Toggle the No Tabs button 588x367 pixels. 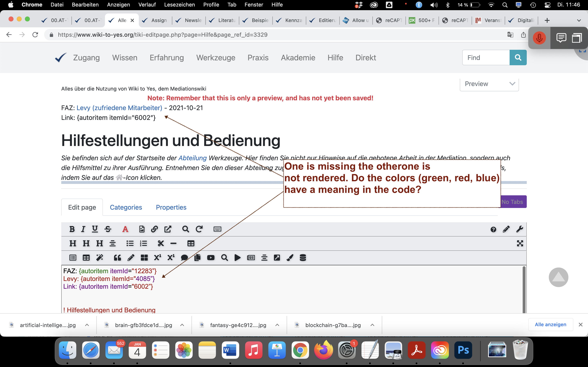point(513,202)
